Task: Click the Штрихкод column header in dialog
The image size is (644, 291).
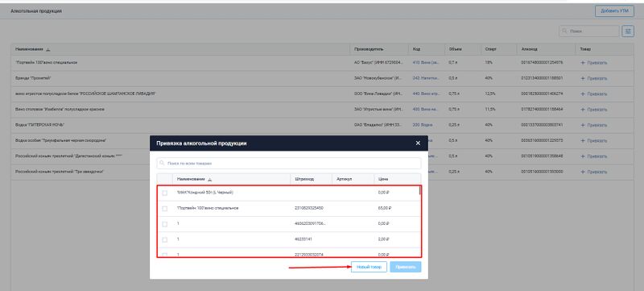Action: coord(304,179)
